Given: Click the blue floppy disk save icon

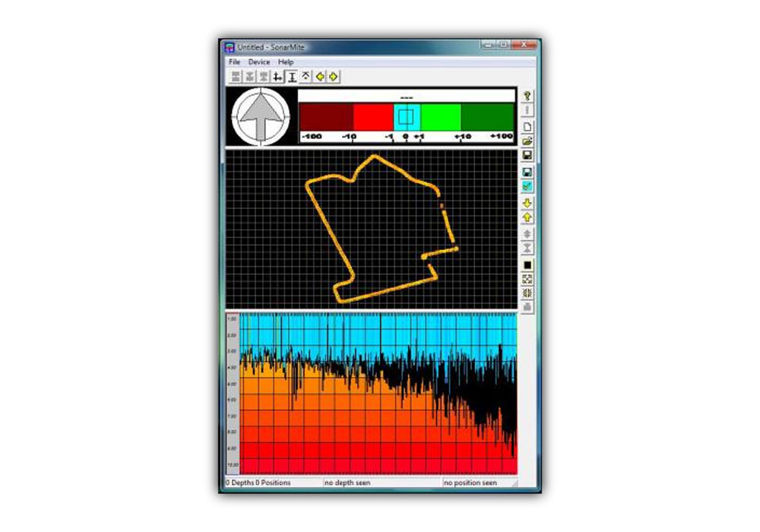Looking at the screenshot, I should coord(527,173).
